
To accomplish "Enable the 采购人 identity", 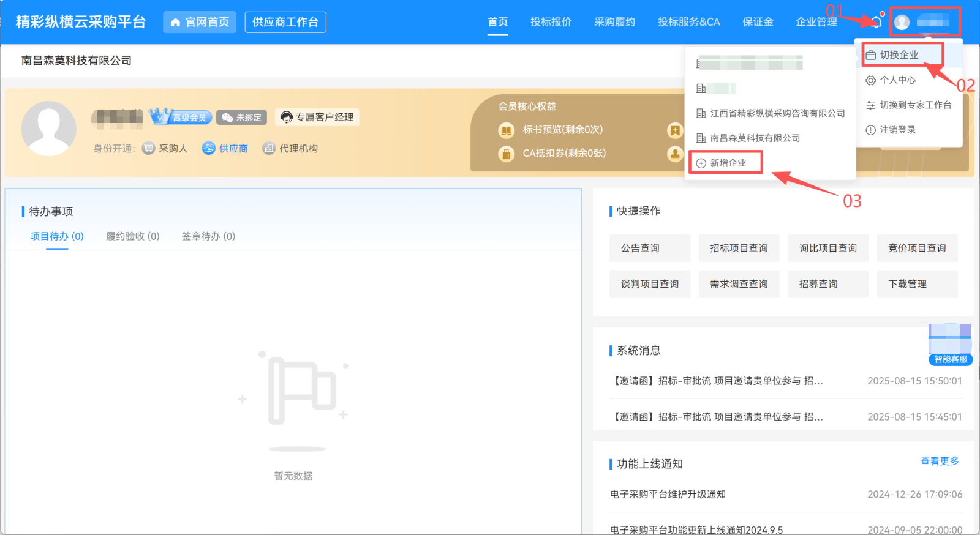I will (x=165, y=149).
